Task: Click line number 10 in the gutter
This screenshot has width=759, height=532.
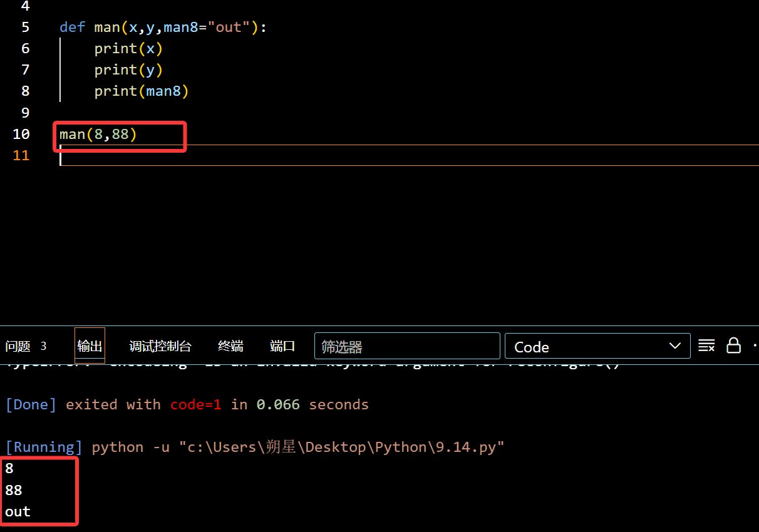Action: pos(21,134)
